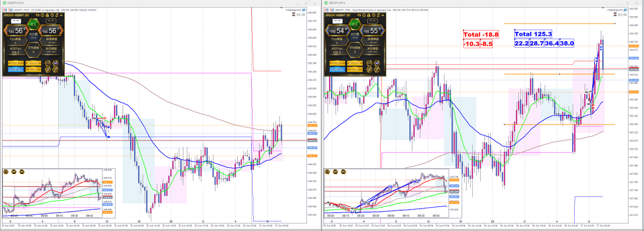The height and width of the screenshot is (231, 644).
Task: Click the white input box above the GBPJPY sell price
Action: [x=338, y=21]
